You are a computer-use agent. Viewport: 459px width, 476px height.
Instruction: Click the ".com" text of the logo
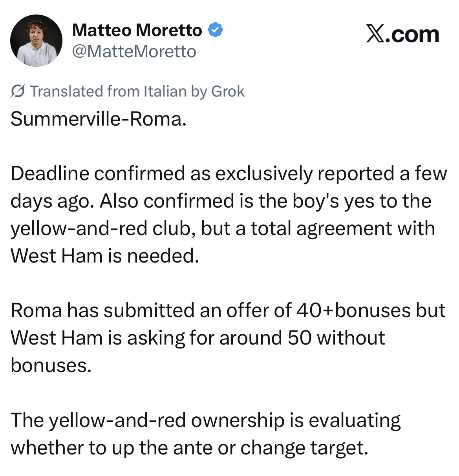411,35
